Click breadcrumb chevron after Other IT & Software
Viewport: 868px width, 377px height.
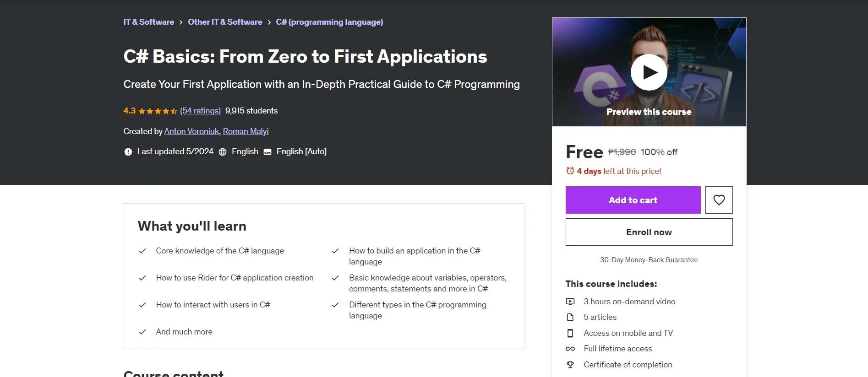tap(269, 22)
